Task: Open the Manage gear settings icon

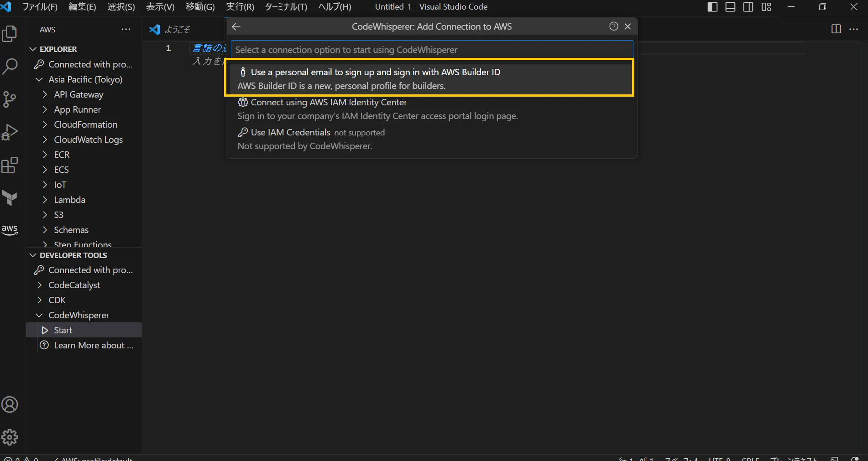Action: click(x=10, y=437)
